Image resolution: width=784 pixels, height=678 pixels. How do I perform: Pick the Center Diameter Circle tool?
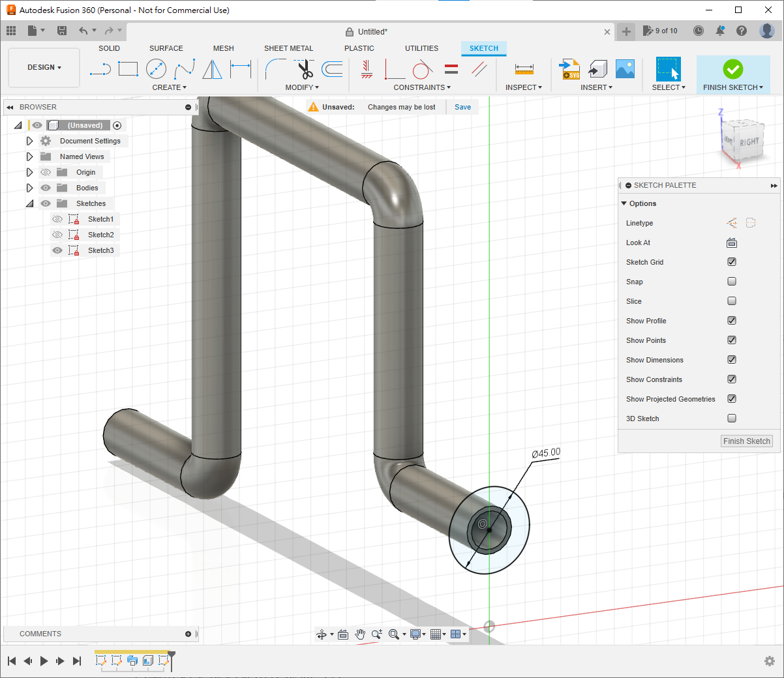click(156, 69)
